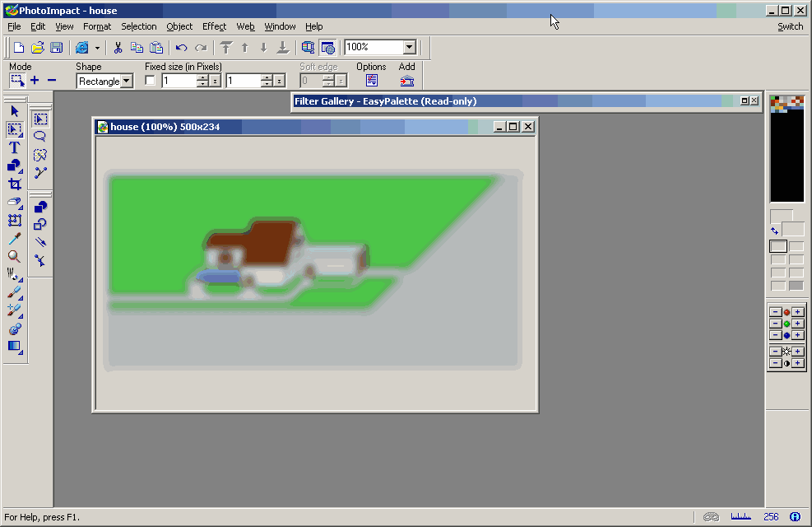
Task: Select the Magic Wand selection tool
Action: [39, 155]
